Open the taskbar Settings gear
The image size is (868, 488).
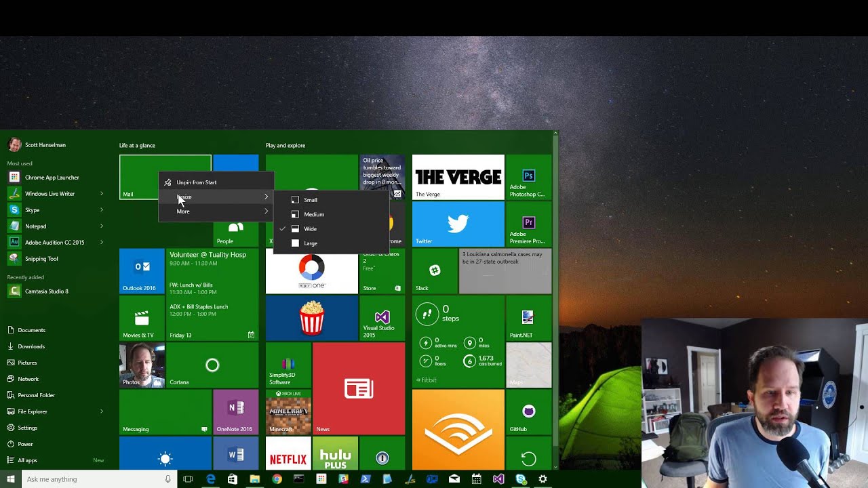542,479
